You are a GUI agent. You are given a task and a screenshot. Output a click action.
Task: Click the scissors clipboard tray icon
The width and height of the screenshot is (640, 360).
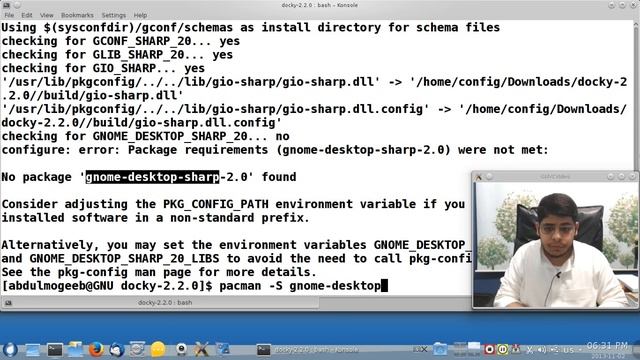click(529, 350)
